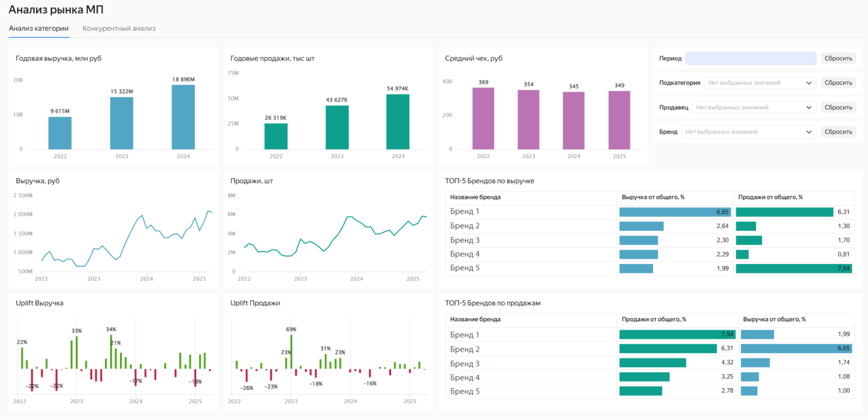Viewport: 868px width, 420px height.
Task: Reset the Период filter with Сбросить
Action: pos(838,58)
